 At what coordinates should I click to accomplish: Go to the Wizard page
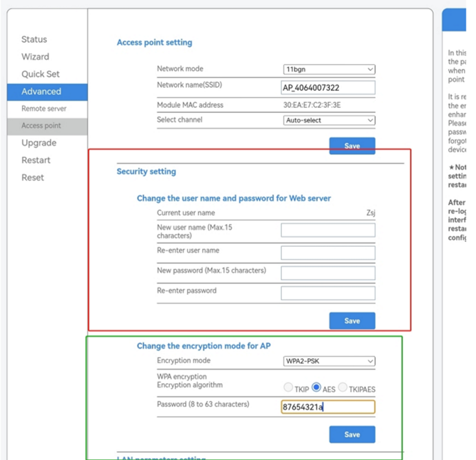tap(35, 57)
